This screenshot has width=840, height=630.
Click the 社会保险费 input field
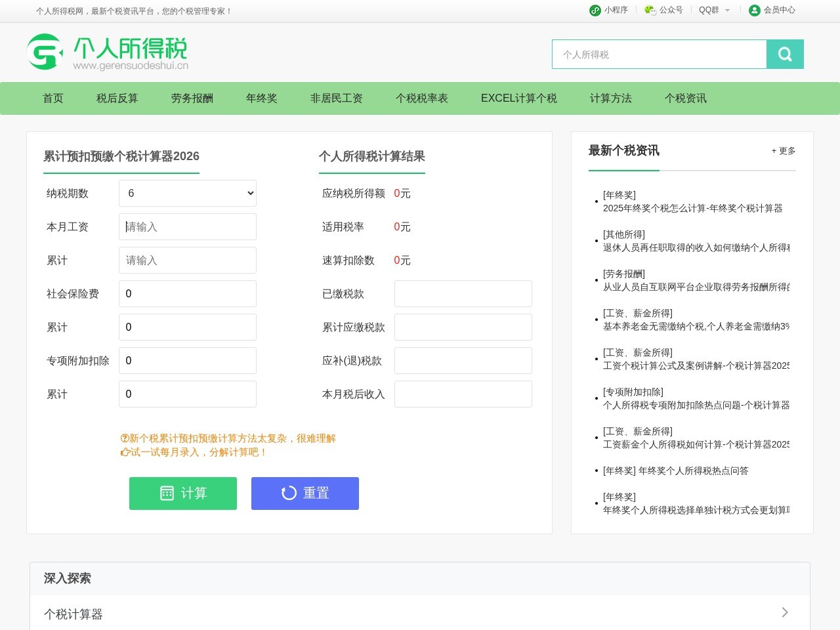tap(188, 293)
